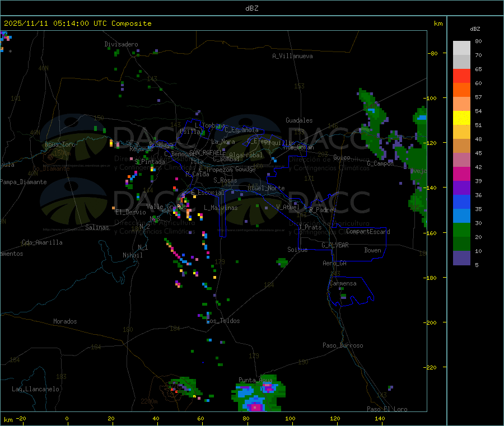The height and width of the screenshot is (426, 504).
Task: Select the 'R_Padre' label
Action: pyautogui.click(x=321, y=210)
